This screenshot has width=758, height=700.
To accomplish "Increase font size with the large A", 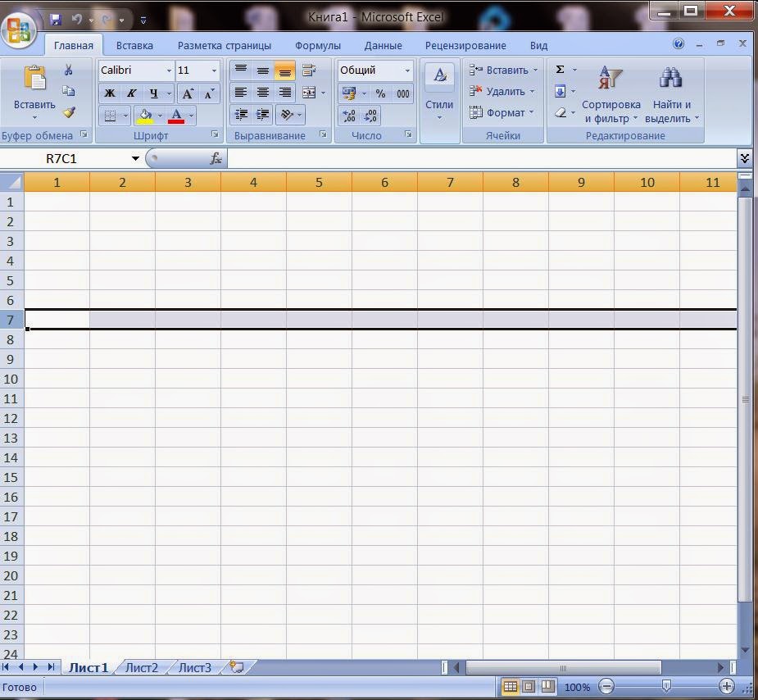I will click(x=188, y=93).
